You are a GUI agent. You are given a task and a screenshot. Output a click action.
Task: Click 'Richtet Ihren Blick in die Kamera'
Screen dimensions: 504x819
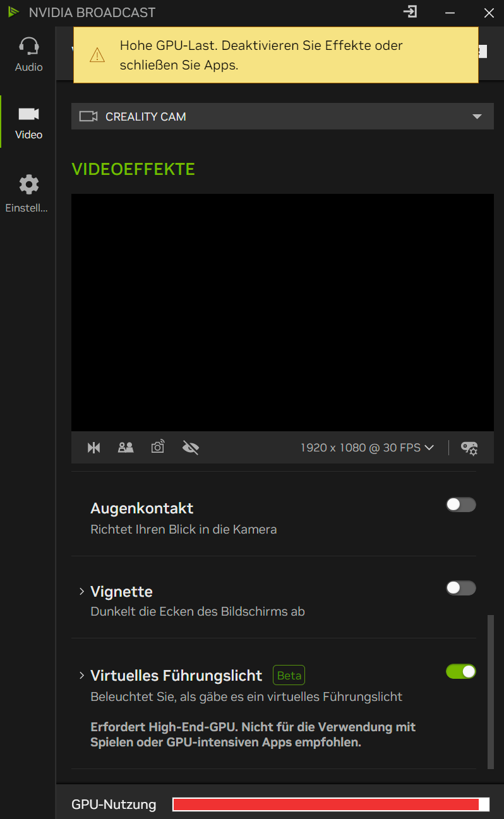click(184, 529)
